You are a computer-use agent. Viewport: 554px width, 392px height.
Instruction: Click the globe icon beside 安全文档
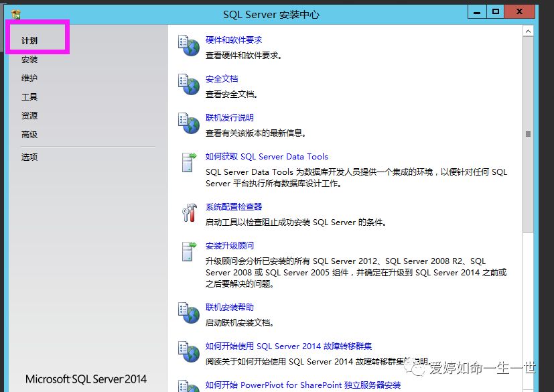[x=189, y=84]
